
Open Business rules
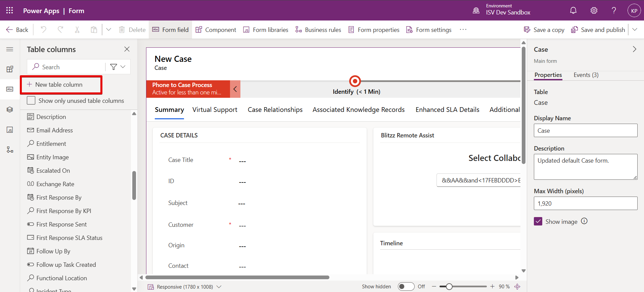(318, 30)
